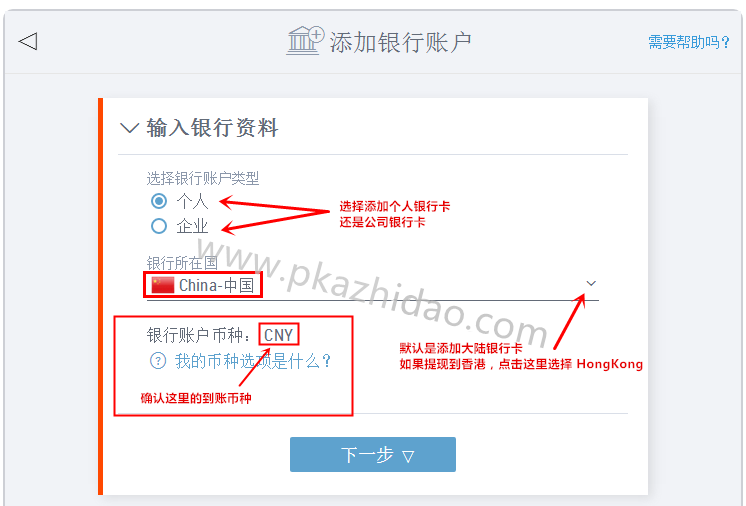Click the 下一步 button
Screen dimensions: 746x506
pyautogui.click(x=373, y=455)
